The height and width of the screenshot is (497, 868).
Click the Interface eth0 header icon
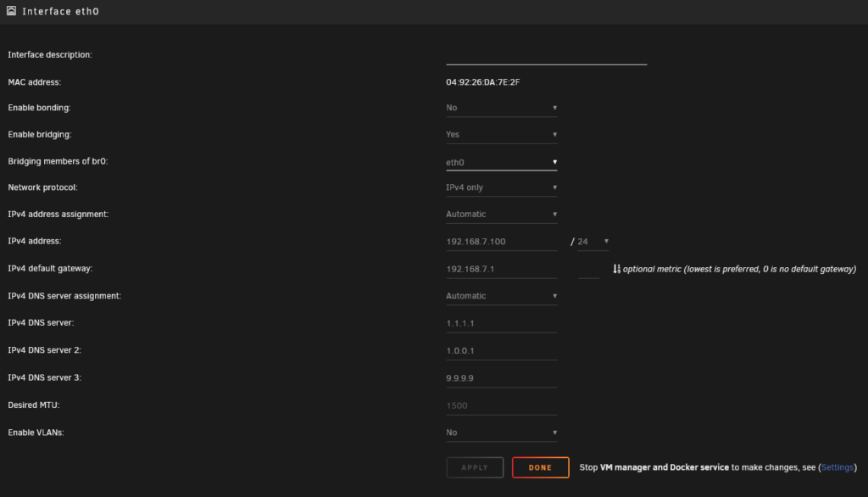pos(11,10)
